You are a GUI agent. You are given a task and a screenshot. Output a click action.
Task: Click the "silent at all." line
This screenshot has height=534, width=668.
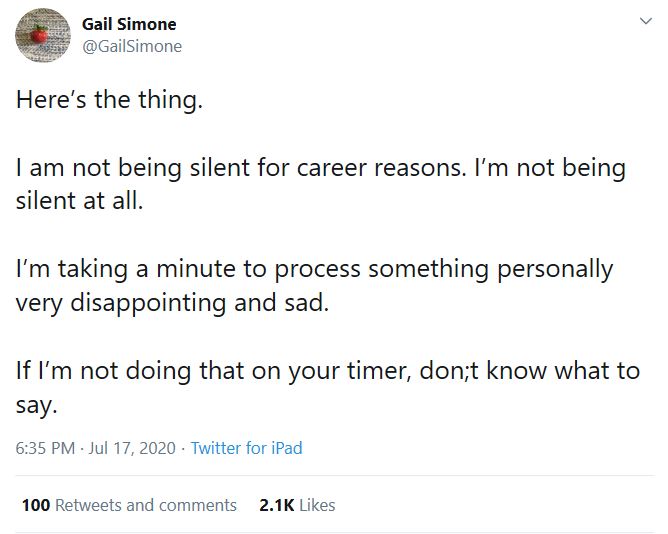(80, 200)
